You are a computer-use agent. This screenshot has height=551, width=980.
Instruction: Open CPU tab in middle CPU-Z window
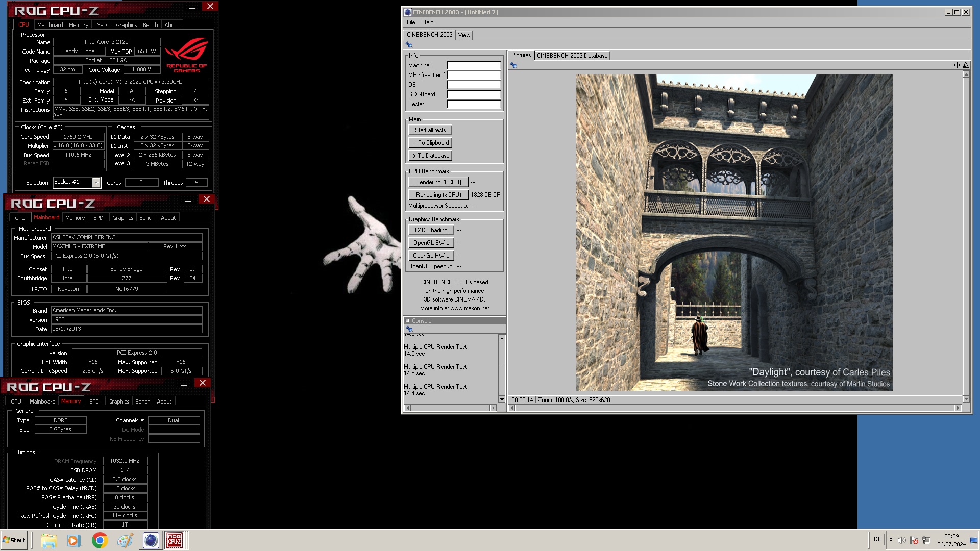tap(20, 218)
